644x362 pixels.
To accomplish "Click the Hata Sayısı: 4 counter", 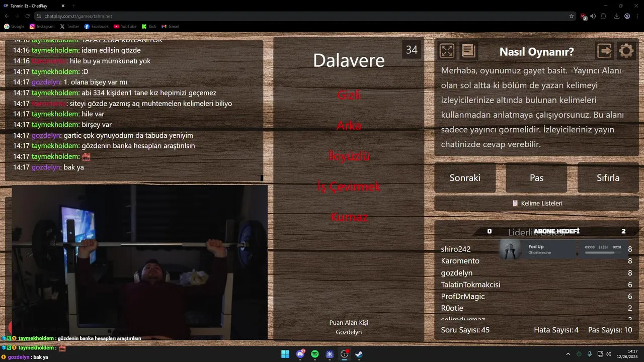I will 556,330.
